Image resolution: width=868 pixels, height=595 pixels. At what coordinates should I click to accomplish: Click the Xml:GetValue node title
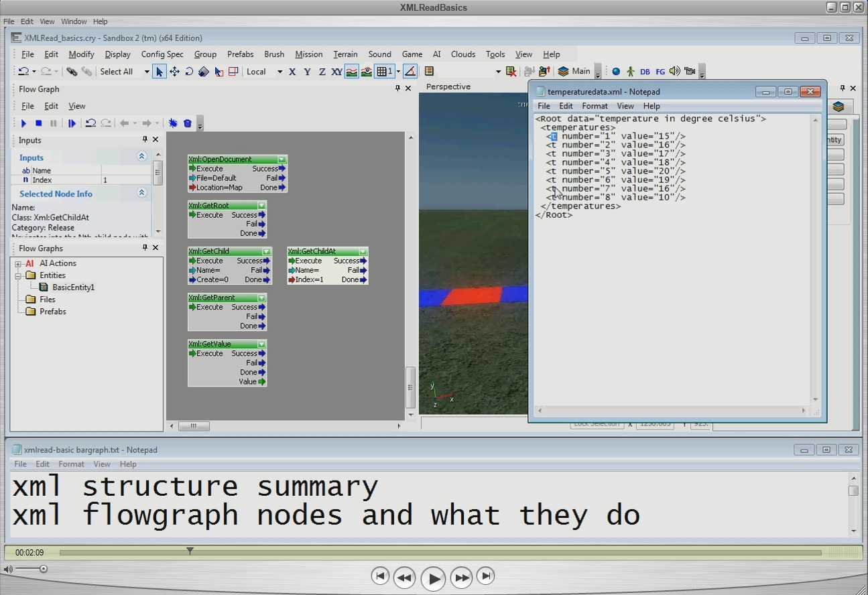coord(210,344)
